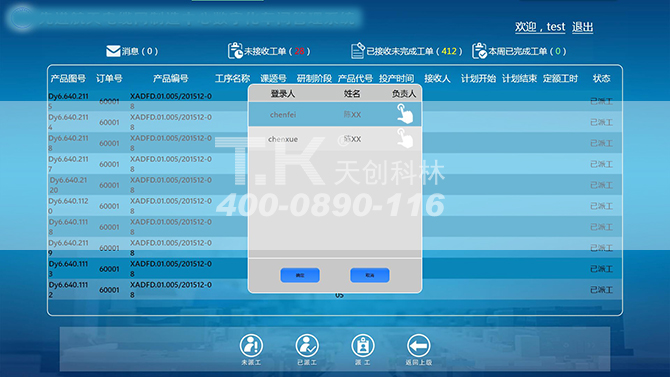This screenshot has height=377, width=670.
Task: Sort by 状态 column header
Action: pyautogui.click(x=601, y=79)
